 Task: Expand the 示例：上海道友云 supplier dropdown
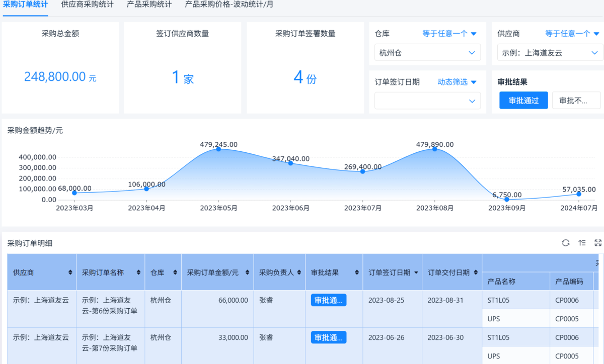coord(550,52)
